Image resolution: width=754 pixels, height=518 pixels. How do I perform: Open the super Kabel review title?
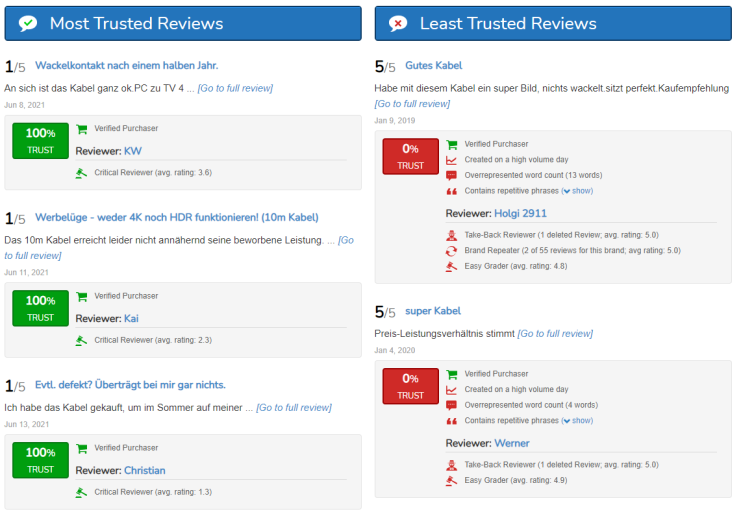point(433,311)
